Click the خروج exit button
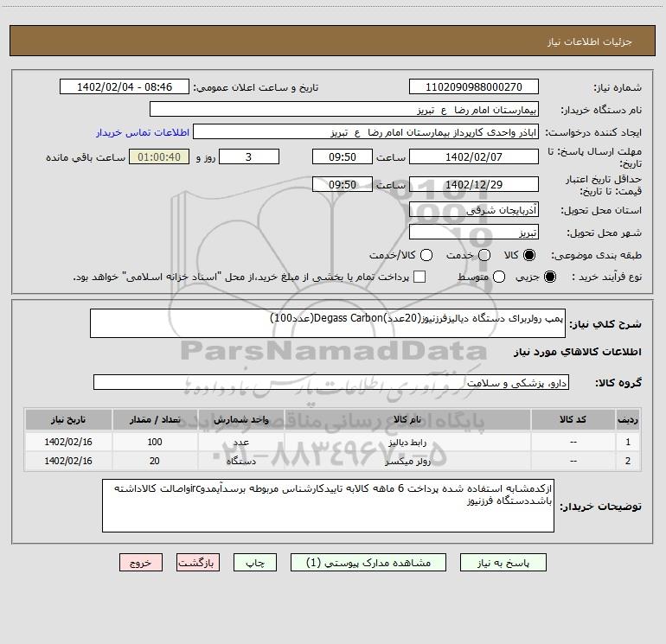Image resolution: width=666 pixels, height=644 pixels. pos(141,563)
